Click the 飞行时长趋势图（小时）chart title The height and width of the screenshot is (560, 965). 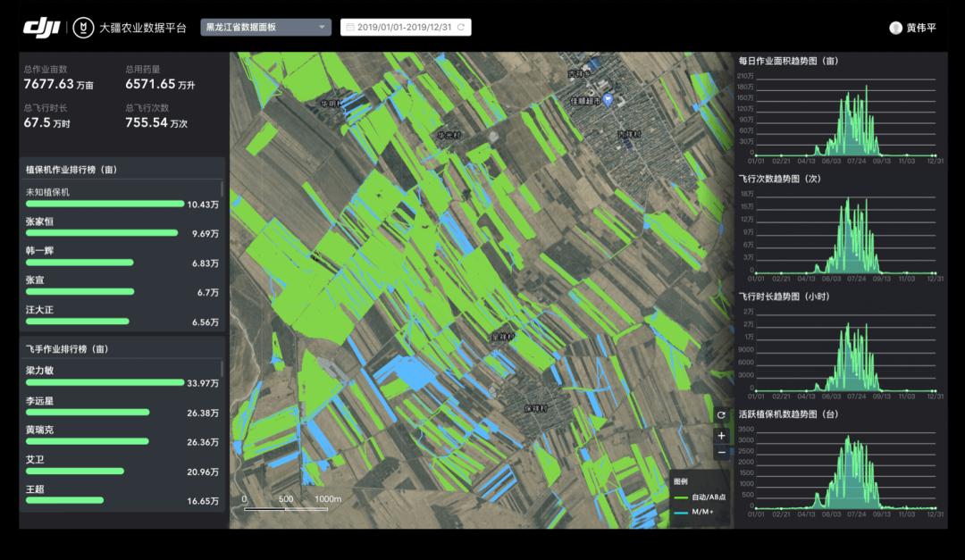pos(785,296)
